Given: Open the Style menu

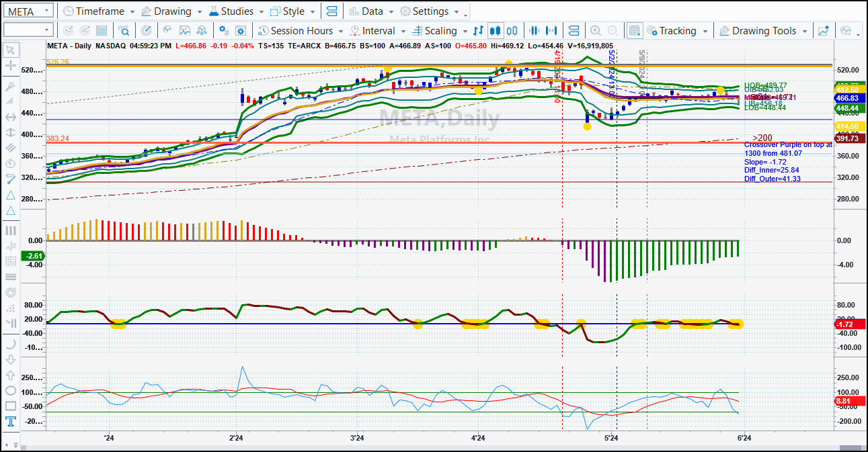Looking at the screenshot, I should tap(293, 11).
